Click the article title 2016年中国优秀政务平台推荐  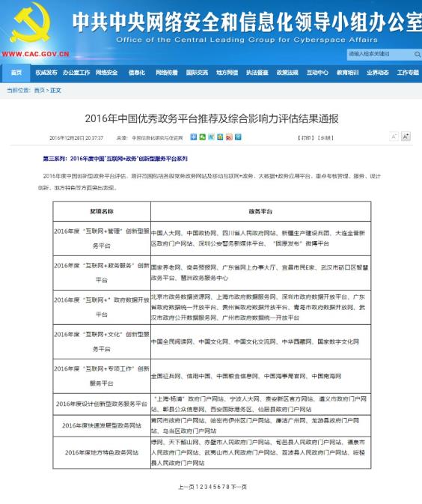coord(212,118)
